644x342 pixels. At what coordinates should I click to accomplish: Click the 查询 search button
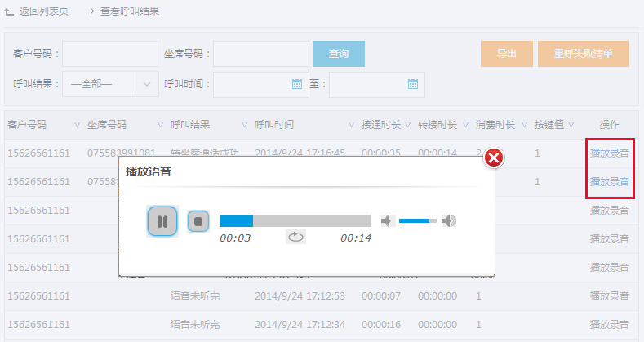click(339, 54)
